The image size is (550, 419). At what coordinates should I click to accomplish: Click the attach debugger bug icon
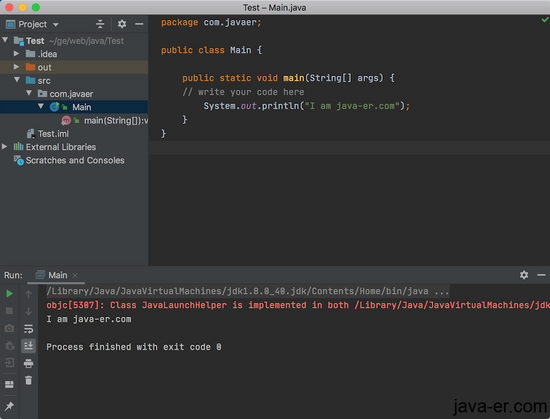[x=9, y=346]
